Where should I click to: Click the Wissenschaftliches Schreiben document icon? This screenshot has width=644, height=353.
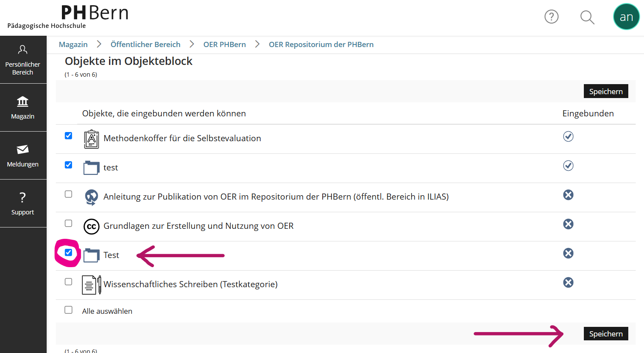point(91,285)
